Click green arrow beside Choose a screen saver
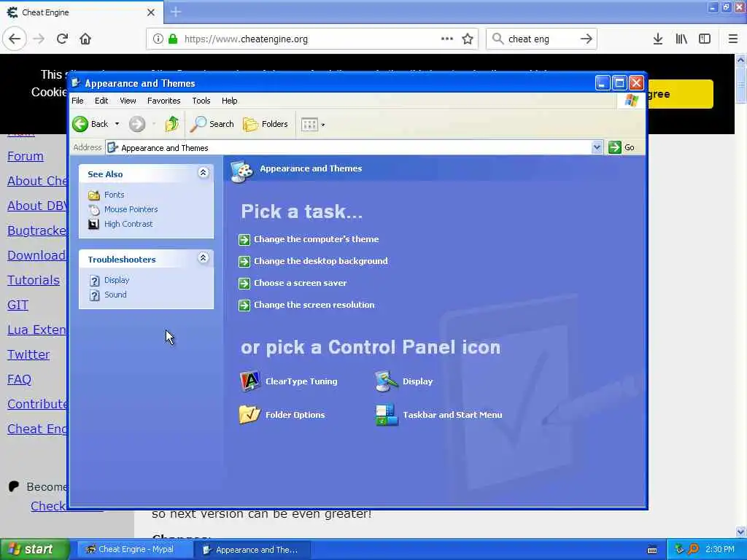 point(244,284)
